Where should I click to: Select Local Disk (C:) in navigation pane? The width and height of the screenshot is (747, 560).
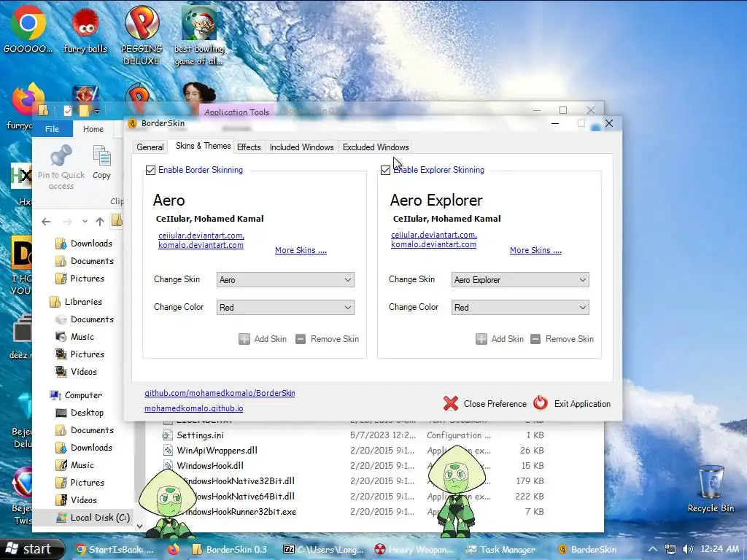pyautogui.click(x=93, y=518)
